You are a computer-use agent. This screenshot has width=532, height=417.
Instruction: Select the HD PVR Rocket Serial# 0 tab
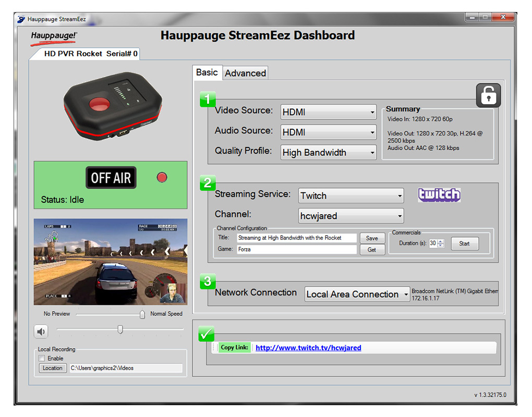pyautogui.click(x=90, y=54)
